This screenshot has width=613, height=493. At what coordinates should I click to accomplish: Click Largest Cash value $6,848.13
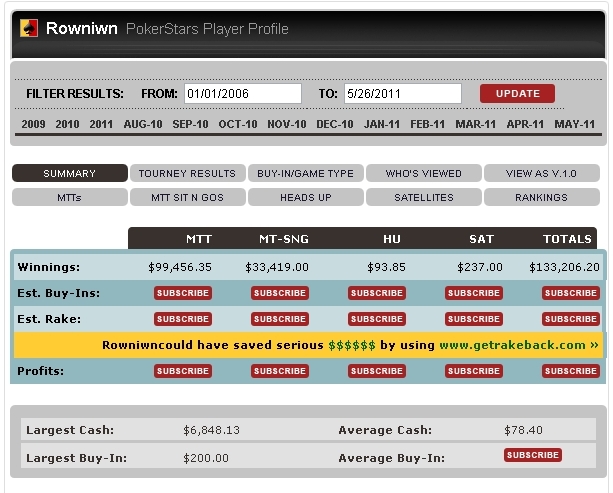(x=212, y=430)
